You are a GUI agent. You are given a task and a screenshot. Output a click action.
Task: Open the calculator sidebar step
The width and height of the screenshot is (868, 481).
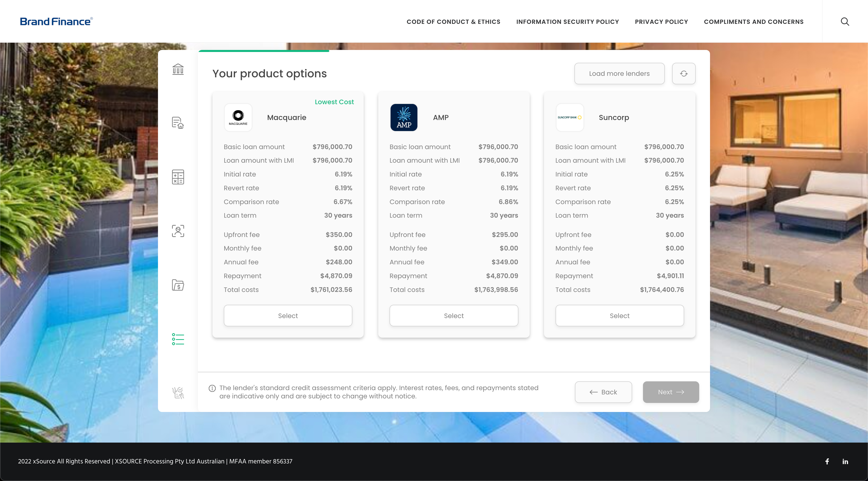click(178, 177)
